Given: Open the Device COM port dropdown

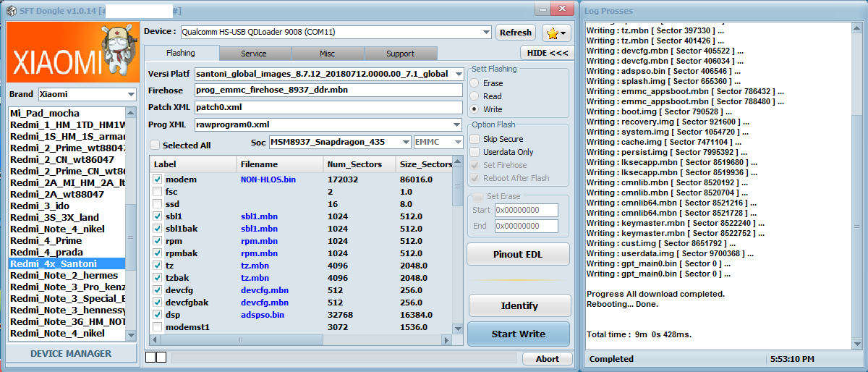Looking at the screenshot, I should (485, 32).
